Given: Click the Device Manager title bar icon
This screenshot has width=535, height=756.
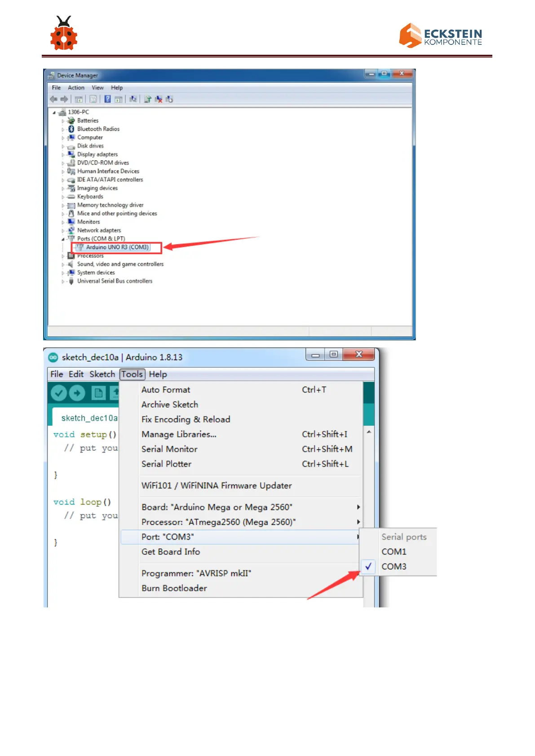Looking at the screenshot, I should pyautogui.click(x=52, y=75).
